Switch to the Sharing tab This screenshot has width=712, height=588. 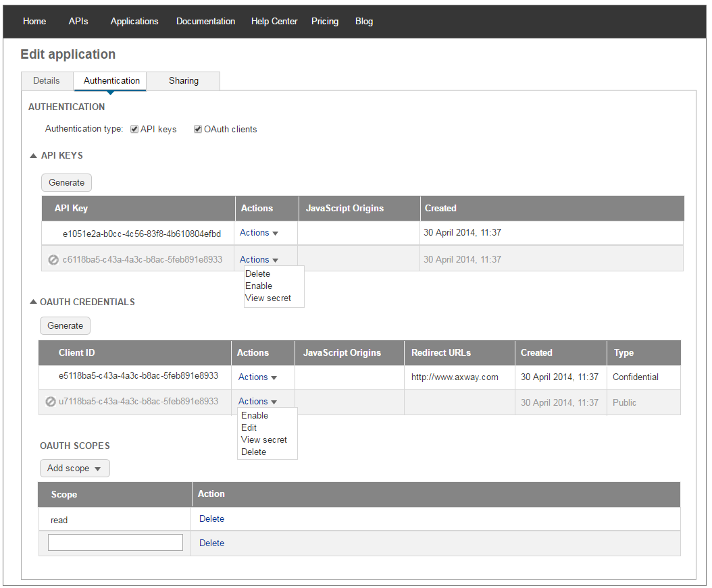point(184,81)
